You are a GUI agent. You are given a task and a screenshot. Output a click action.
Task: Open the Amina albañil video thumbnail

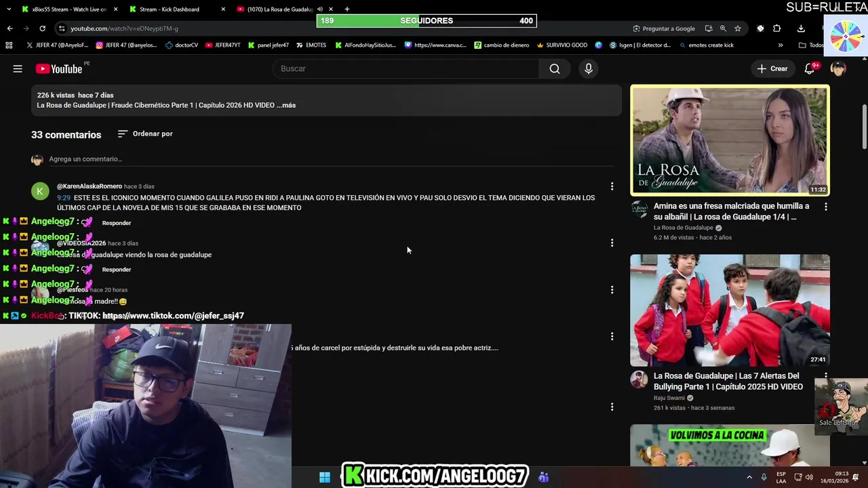[730, 140]
